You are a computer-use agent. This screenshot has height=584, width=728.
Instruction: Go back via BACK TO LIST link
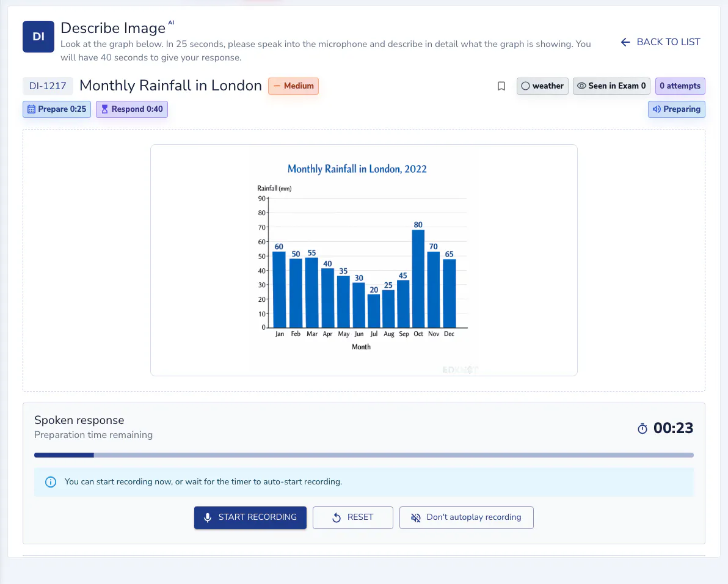coord(660,42)
